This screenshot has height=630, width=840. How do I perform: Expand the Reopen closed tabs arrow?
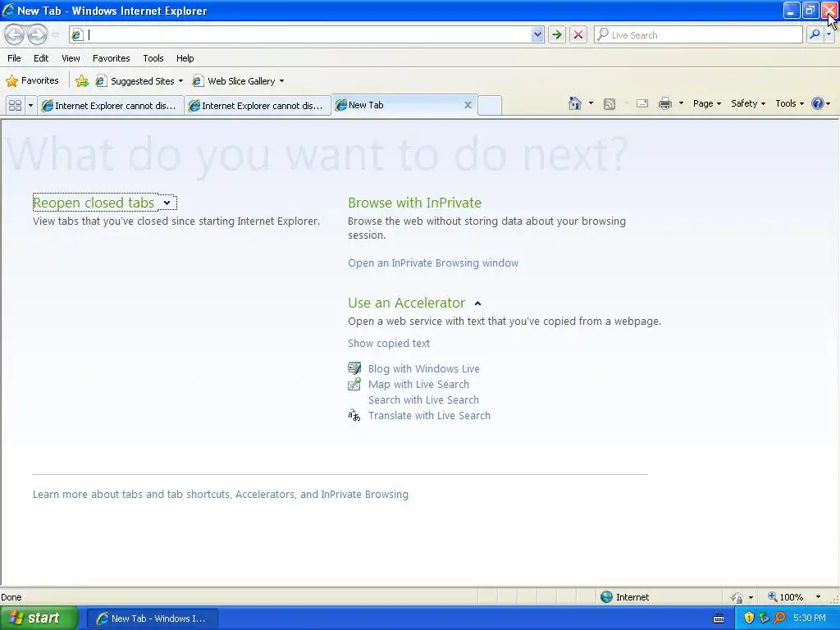[x=167, y=203]
